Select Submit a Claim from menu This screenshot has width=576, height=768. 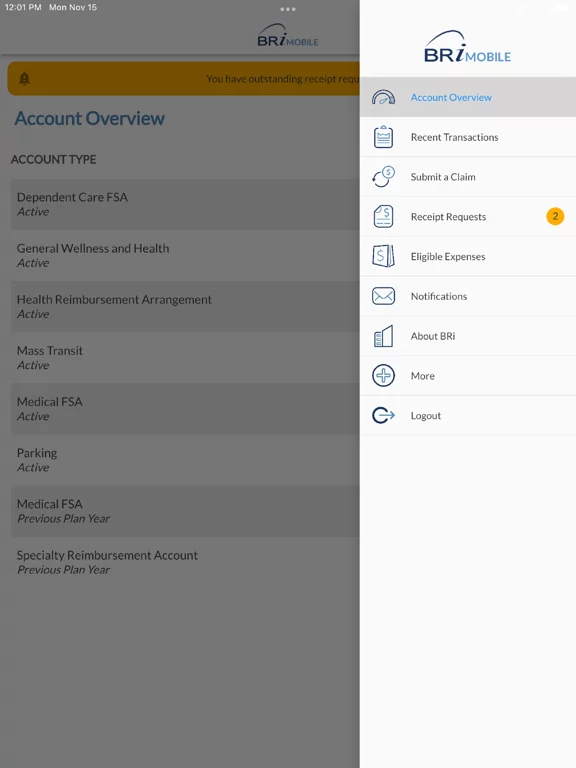(468, 177)
